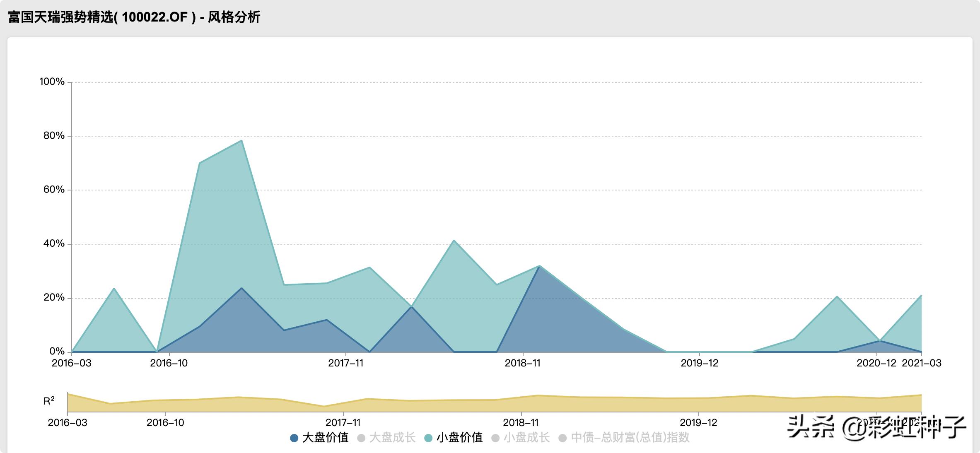The width and height of the screenshot is (980, 453).
Task: Enable the 大盘成长 legend series
Action: tap(392, 438)
